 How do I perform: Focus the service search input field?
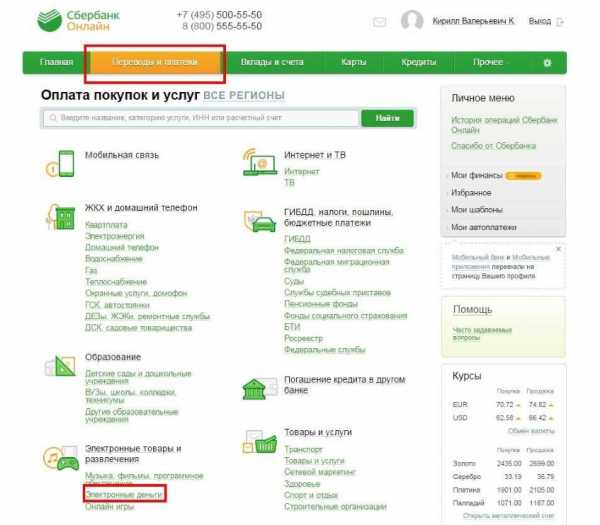point(200,118)
